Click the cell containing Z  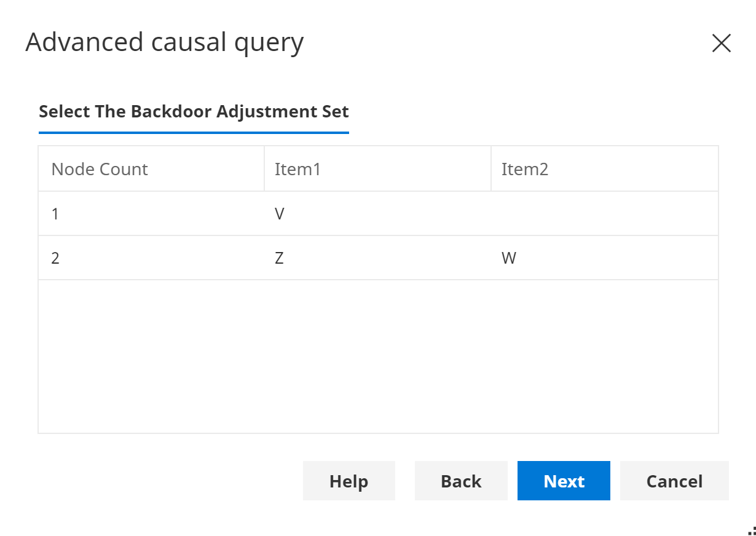[x=278, y=258]
